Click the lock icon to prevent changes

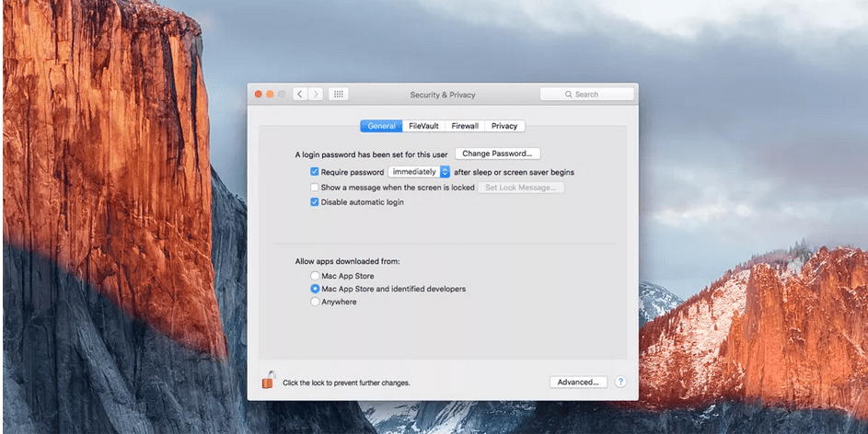pos(268,380)
